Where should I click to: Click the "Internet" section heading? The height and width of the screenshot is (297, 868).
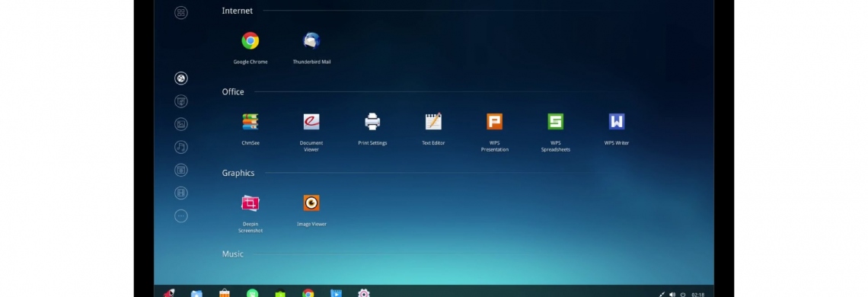pos(237,11)
